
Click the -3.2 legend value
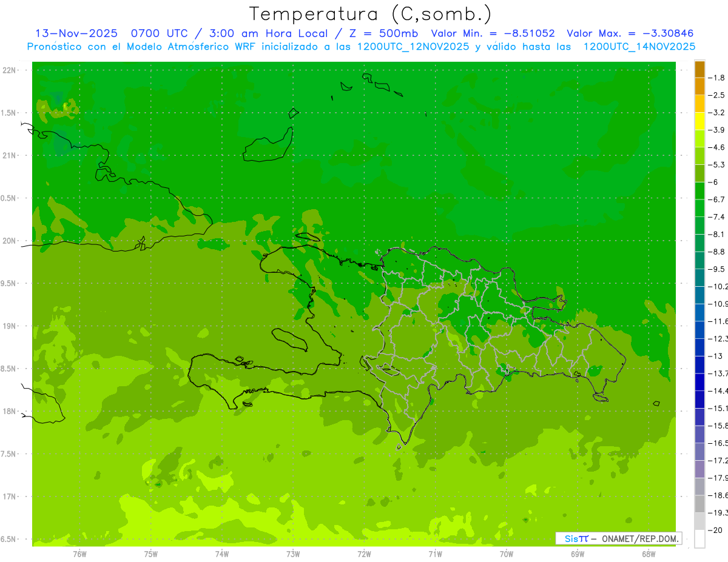pyautogui.click(x=717, y=112)
